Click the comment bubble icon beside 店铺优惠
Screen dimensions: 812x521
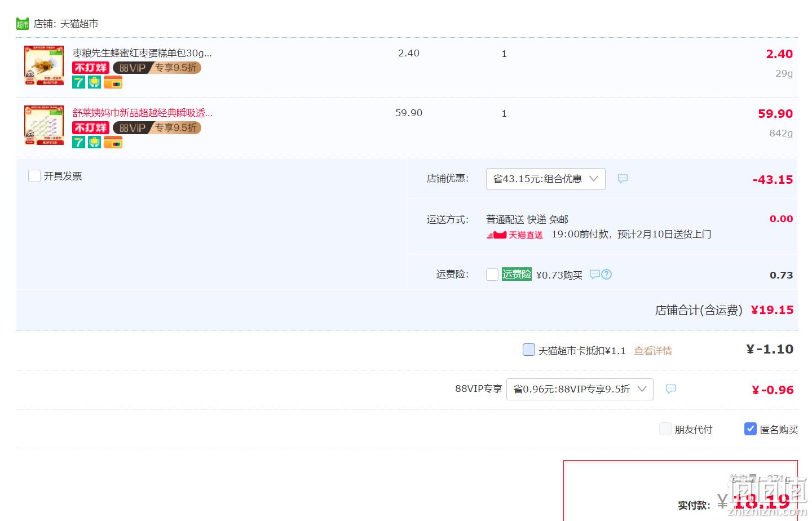[x=623, y=178]
